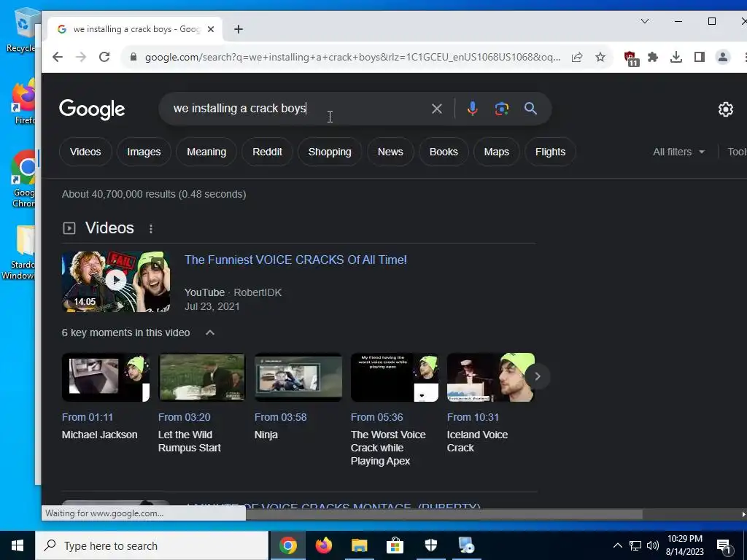Open the Ninja key moment thumbnail
This screenshot has width=747, height=560.
click(298, 378)
